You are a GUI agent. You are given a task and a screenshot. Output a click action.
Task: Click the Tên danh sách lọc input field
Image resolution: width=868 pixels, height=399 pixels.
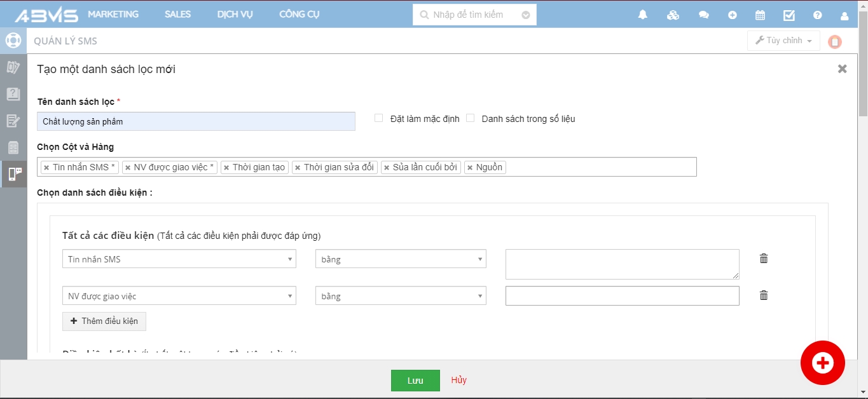(x=196, y=121)
